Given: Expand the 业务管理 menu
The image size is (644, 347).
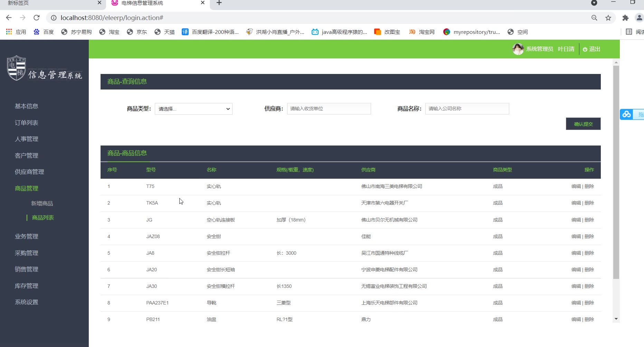Looking at the screenshot, I should point(27,236).
